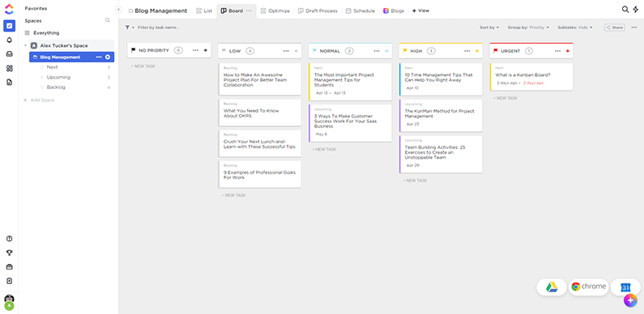The width and height of the screenshot is (644, 314).
Task: Add task with plus in No Priority column
Action: pos(206,50)
